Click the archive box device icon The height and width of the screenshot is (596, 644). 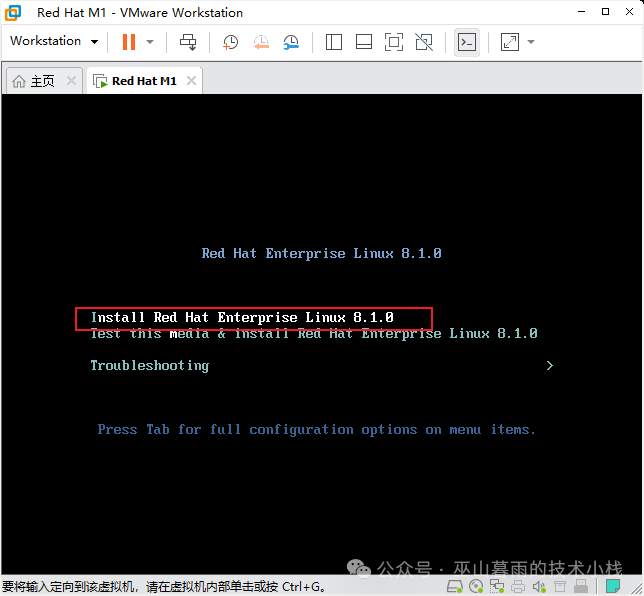(560, 587)
